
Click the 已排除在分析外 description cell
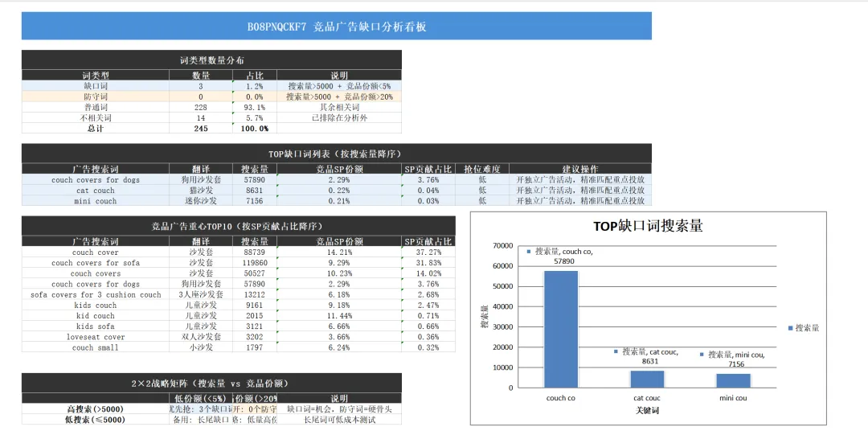339,117
